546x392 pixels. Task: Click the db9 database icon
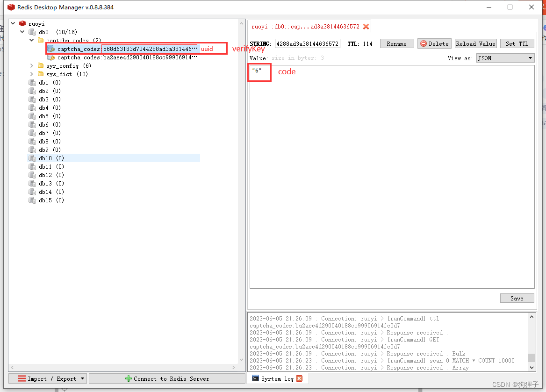pyautogui.click(x=32, y=150)
